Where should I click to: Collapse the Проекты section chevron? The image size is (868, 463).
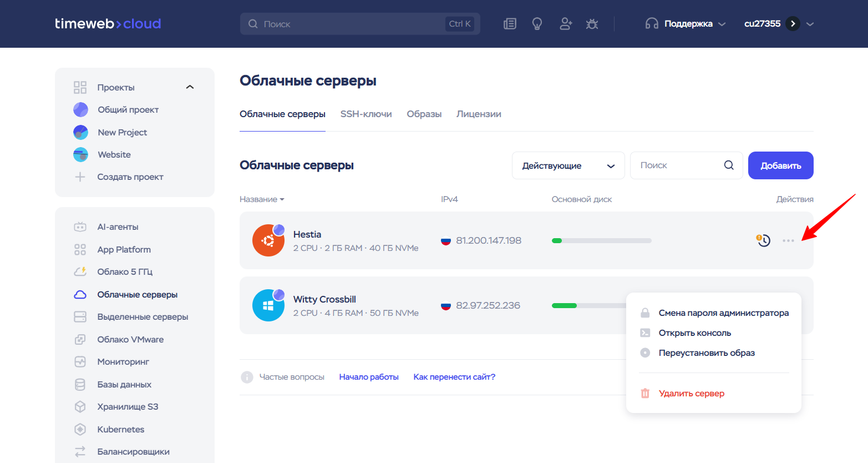pos(190,87)
